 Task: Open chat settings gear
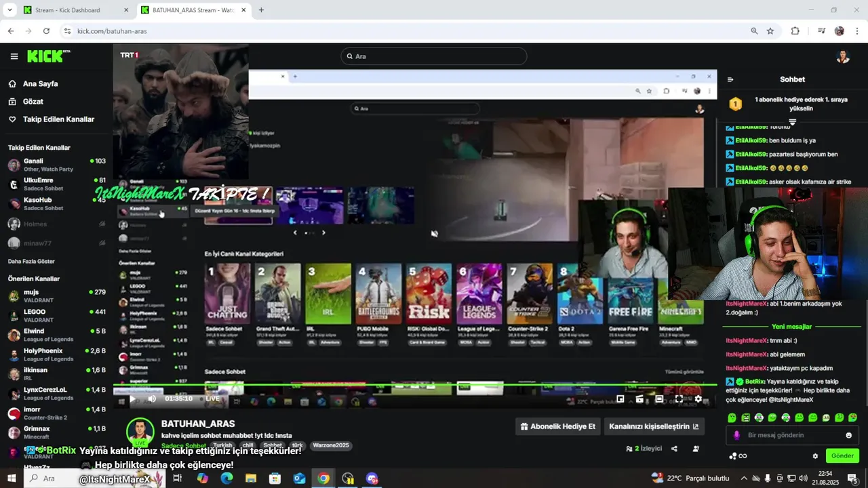(815, 456)
